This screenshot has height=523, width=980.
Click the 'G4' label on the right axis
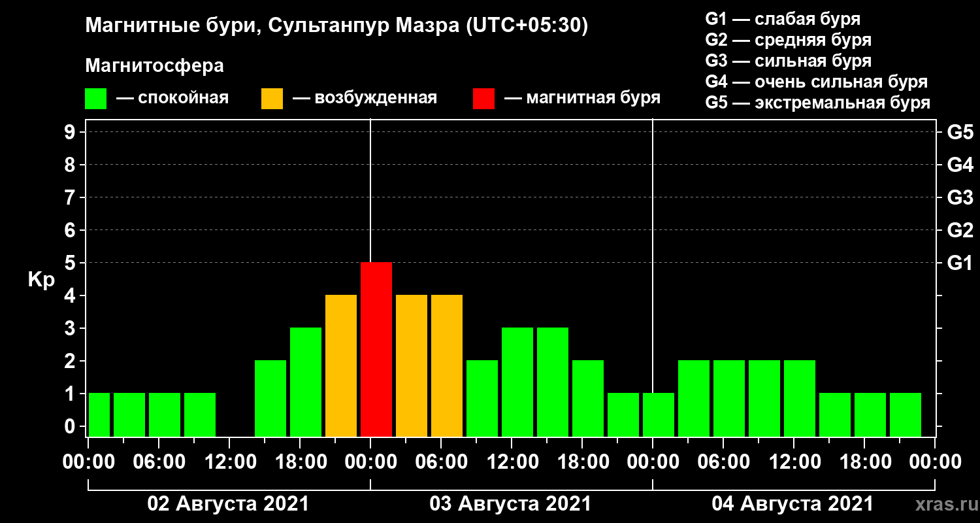[960, 165]
